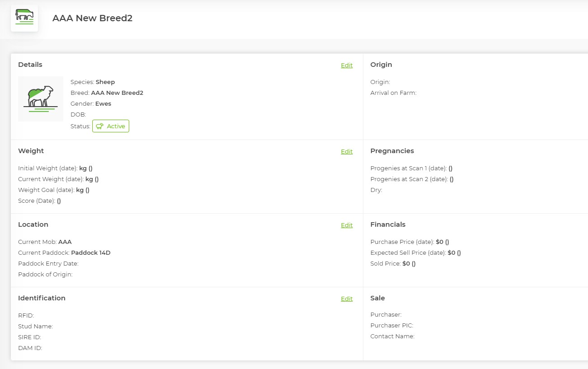Open the sheep illustration in Details
Screen dimensions: 588x369
41,99
